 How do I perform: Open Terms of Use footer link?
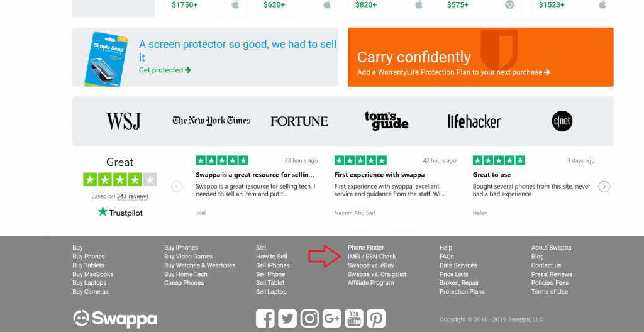point(550,292)
